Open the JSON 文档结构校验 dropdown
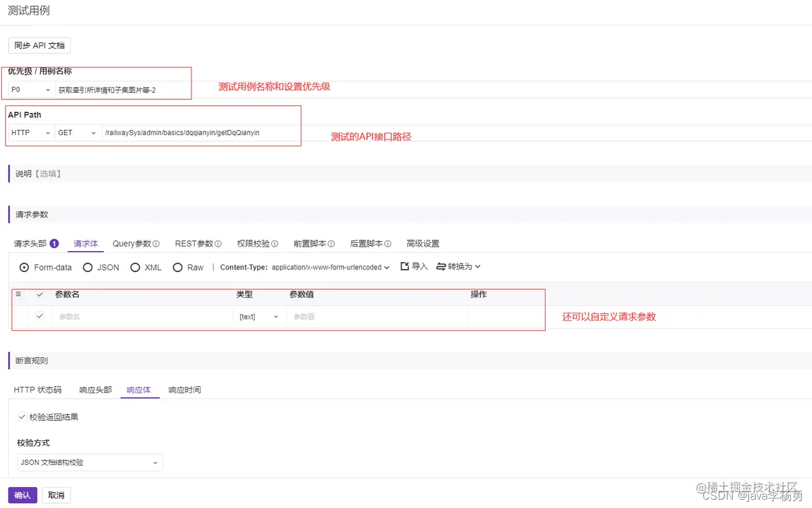The image size is (812, 508). (89, 462)
